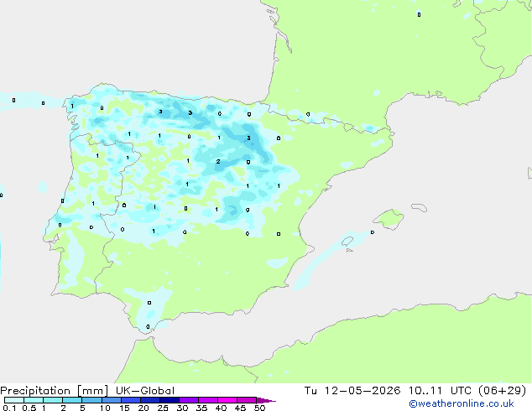Select the 5–10 mm legend color swatch
Screen dimensions: 532x411
(91, 400)
